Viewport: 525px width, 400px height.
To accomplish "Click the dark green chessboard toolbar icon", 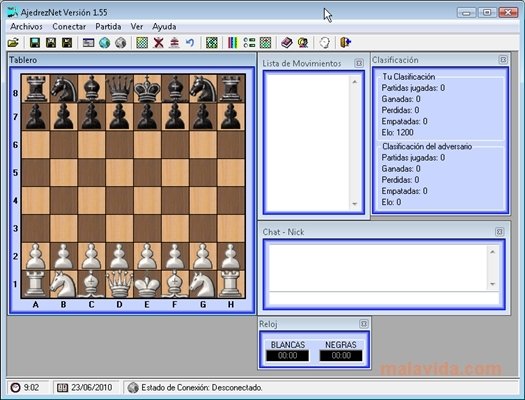I will pos(212,43).
